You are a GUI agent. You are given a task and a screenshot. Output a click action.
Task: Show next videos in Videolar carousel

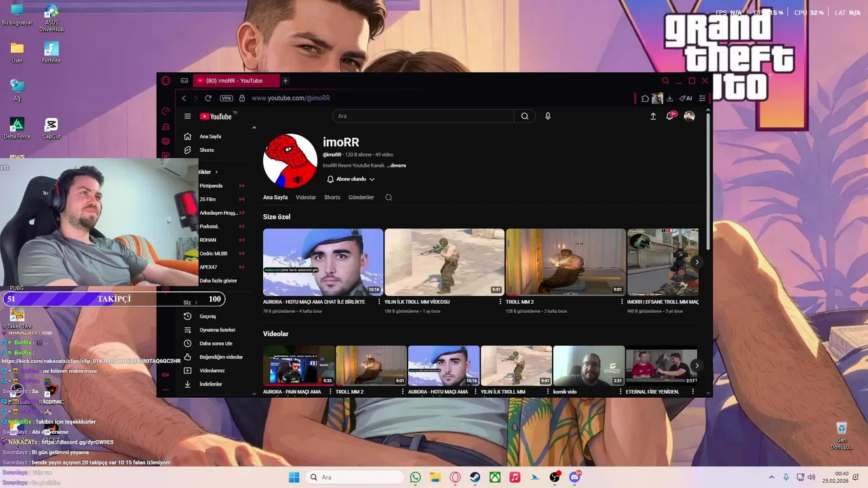[696, 366]
